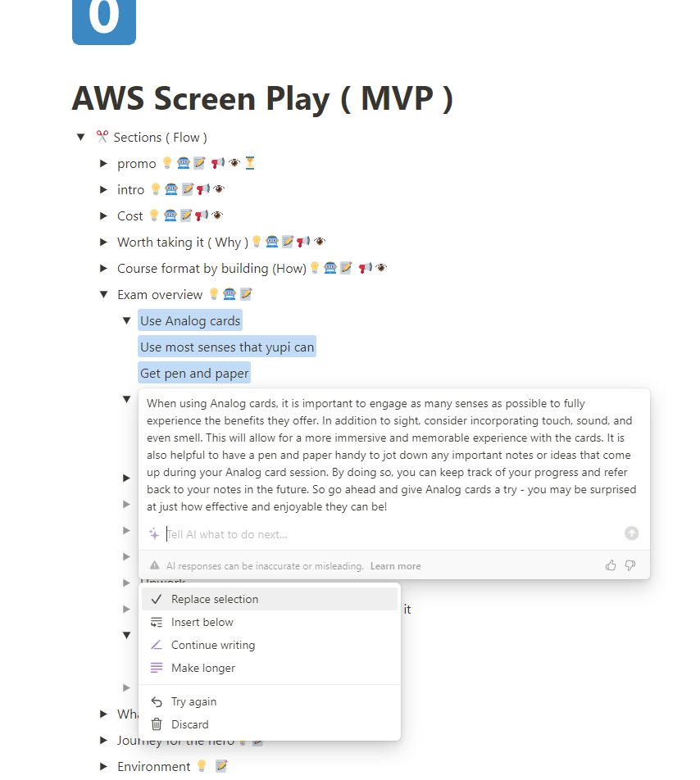Click the warning triangle icon
Image resolution: width=700 pixels, height=780 pixels.
(x=155, y=565)
